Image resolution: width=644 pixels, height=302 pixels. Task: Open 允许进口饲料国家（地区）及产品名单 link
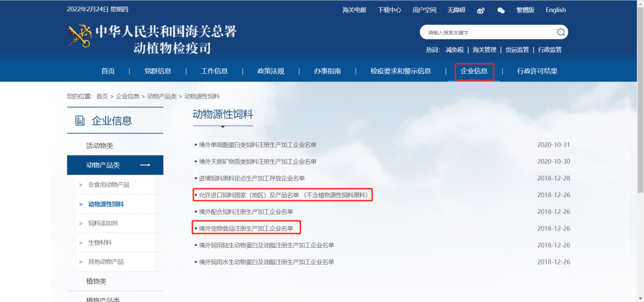[x=284, y=195]
